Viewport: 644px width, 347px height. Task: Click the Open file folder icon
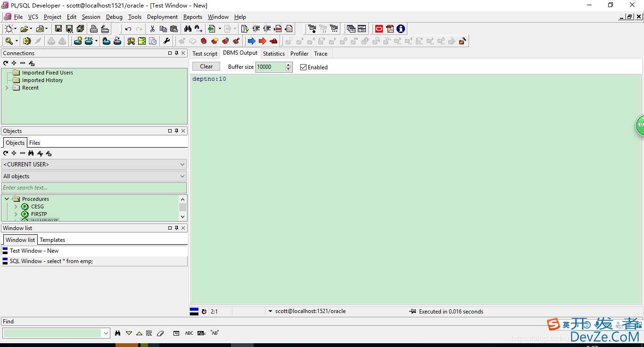point(25,29)
